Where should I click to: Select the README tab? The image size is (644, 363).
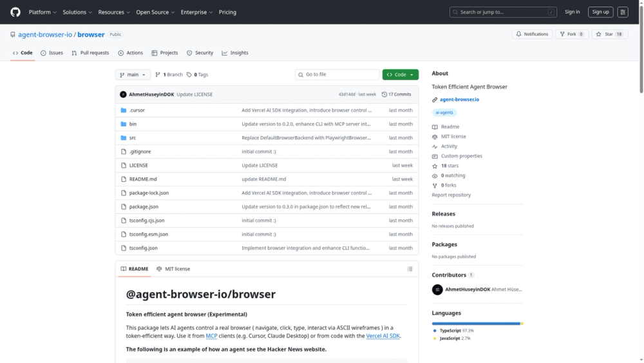point(135,269)
